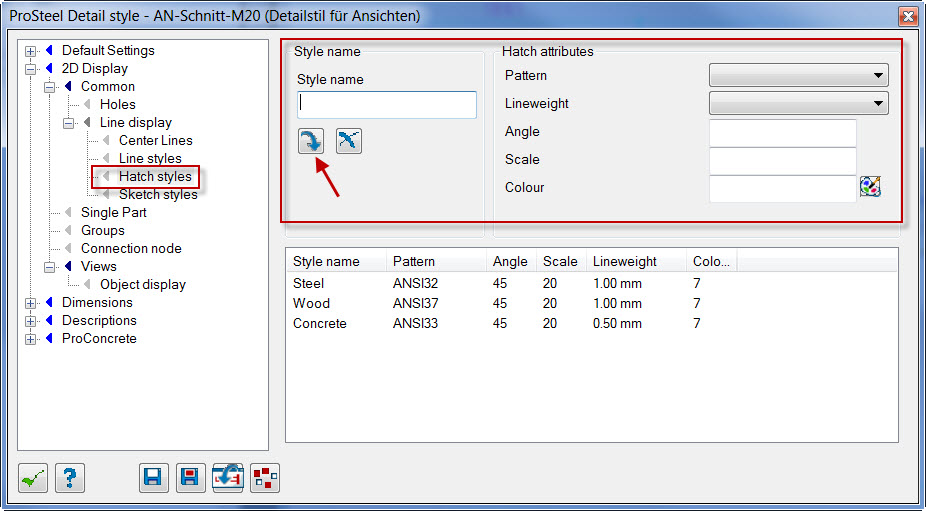Click the ANSI37 pattern cell
The width and height of the screenshot is (926, 511).
click(x=415, y=304)
